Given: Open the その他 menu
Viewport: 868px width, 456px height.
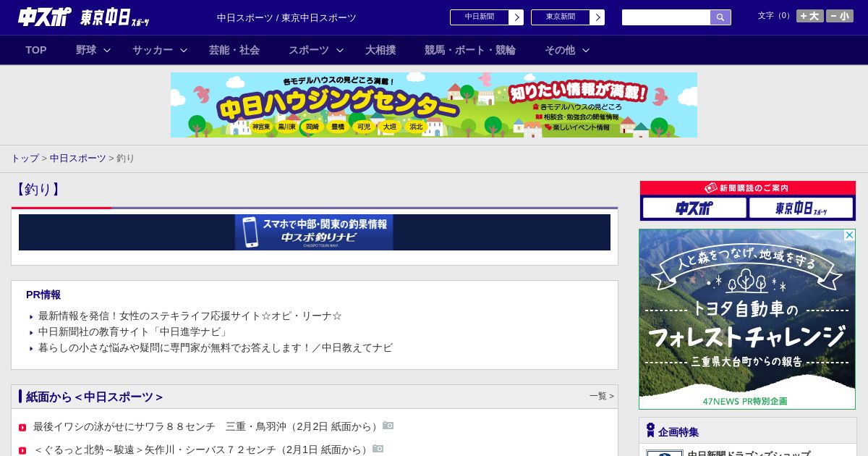Looking at the screenshot, I should point(560,50).
